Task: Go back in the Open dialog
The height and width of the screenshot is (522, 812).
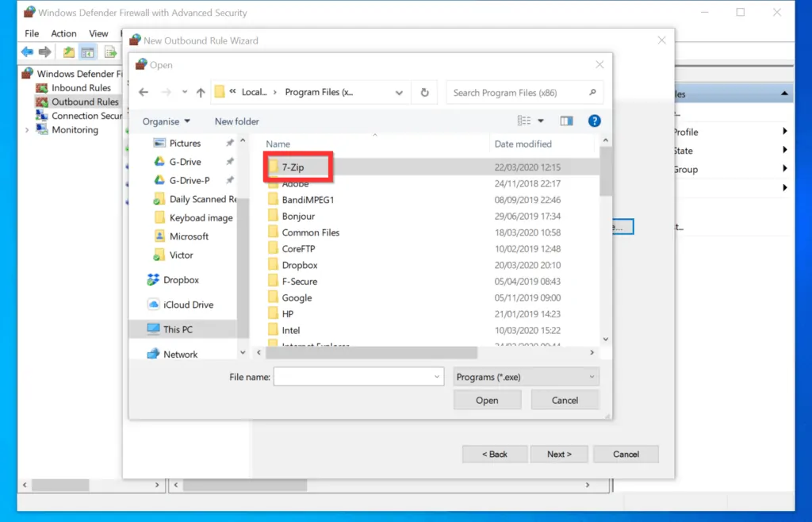Action: pos(143,92)
